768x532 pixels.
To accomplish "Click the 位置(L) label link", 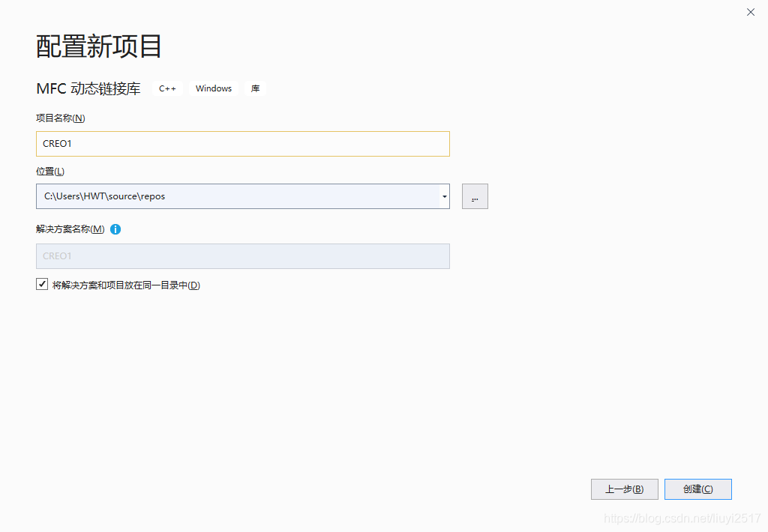I will 49,171.
